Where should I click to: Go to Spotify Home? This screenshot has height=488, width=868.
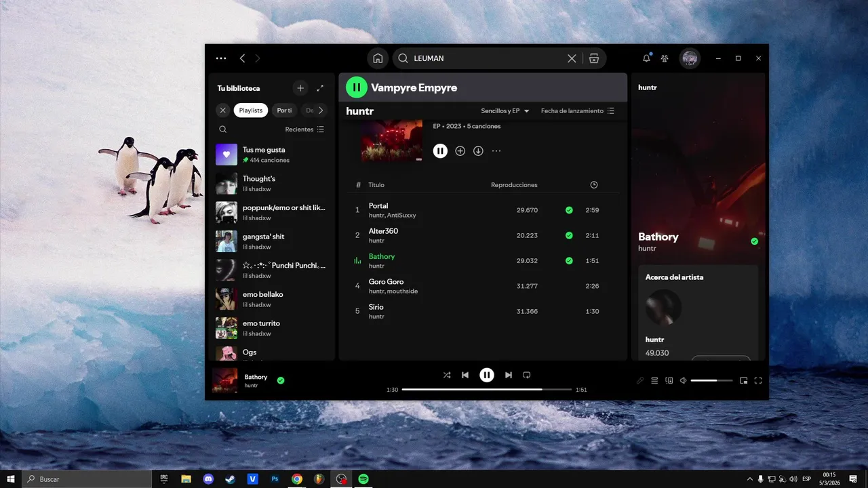click(378, 58)
